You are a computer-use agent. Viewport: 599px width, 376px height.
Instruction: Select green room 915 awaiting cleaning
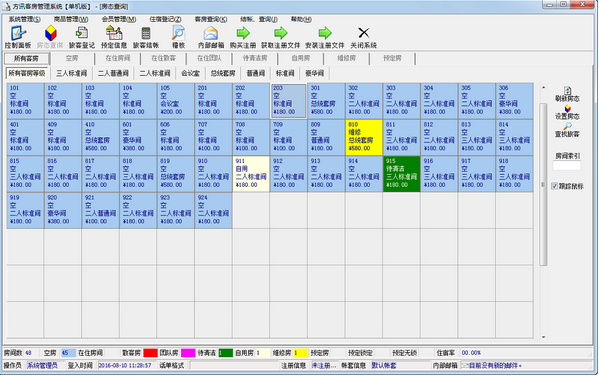tap(401, 173)
